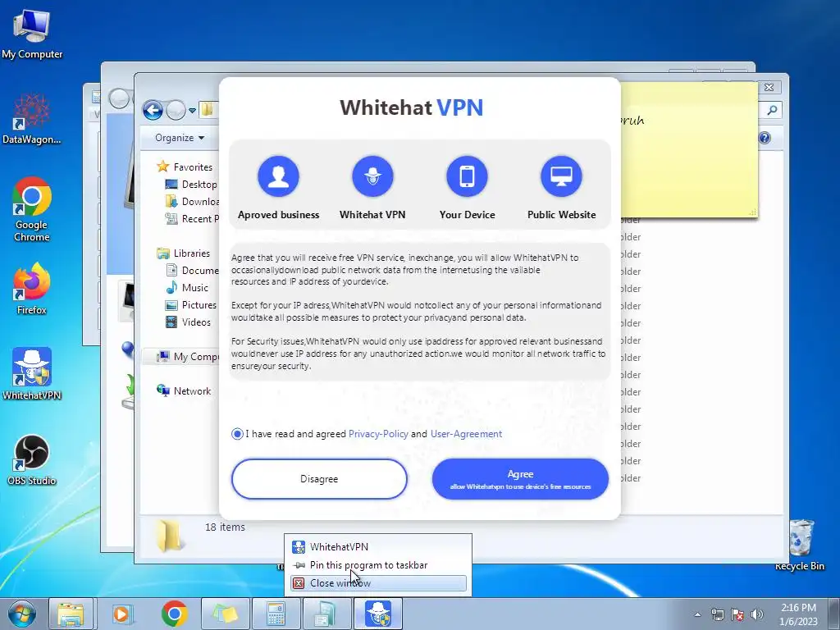This screenshot has width=840, height=630.
Task: Open the Privacy-Policy link
Action: click(378, 434)
